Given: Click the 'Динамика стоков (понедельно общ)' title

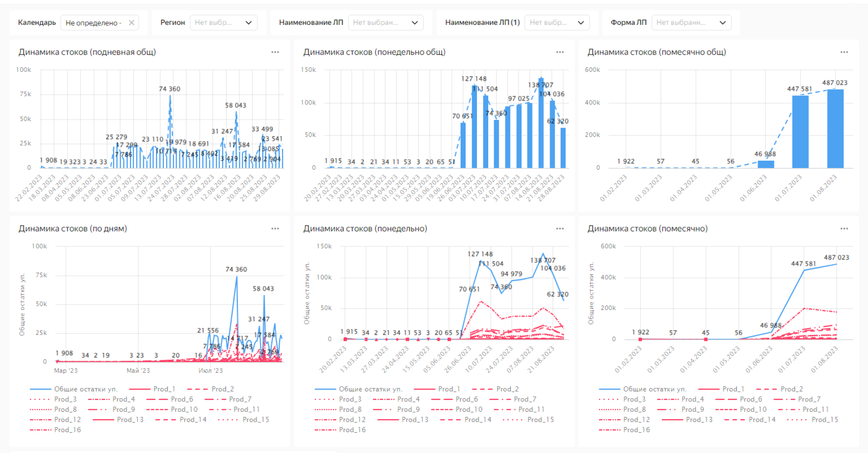Looking at the screenshot, I should point(374,52).
